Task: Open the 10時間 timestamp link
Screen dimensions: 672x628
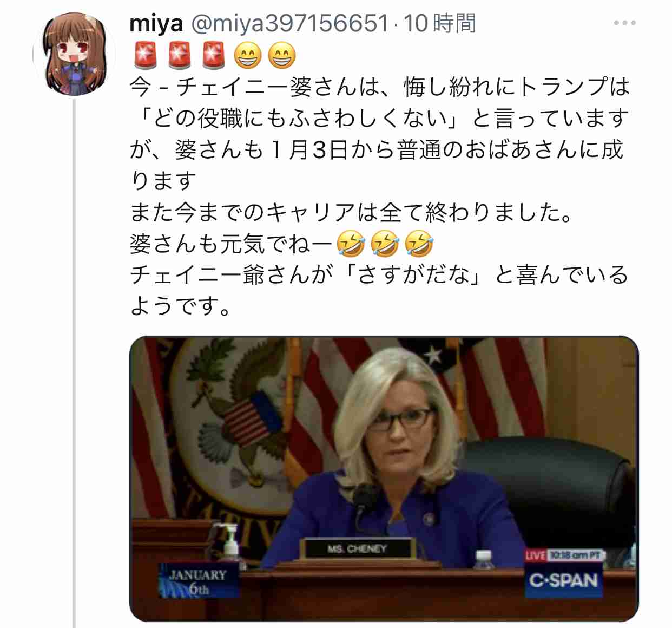Action: pyautogui.click(x=440, y=23)
